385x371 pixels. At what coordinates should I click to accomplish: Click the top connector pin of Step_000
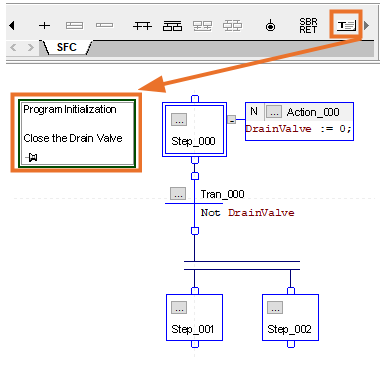pyautogui.click(x=195, y=99)
